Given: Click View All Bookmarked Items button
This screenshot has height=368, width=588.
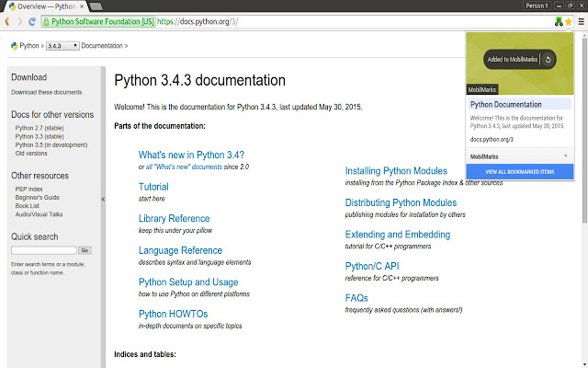Looking at the screenshot, I should pyautogui.click(x=520, y=172).
